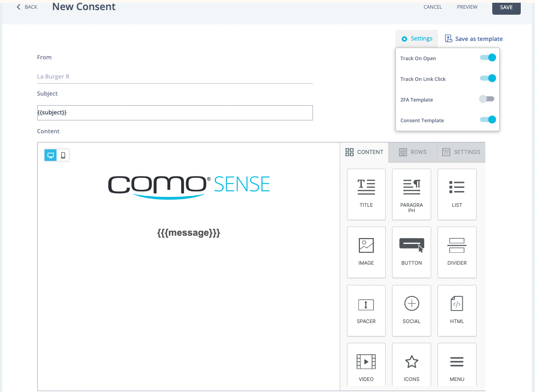Disable Track On Link Click toggle
The height and width of the screenshot is (392, 535).
pyautogui.click(x=488, y=79)
